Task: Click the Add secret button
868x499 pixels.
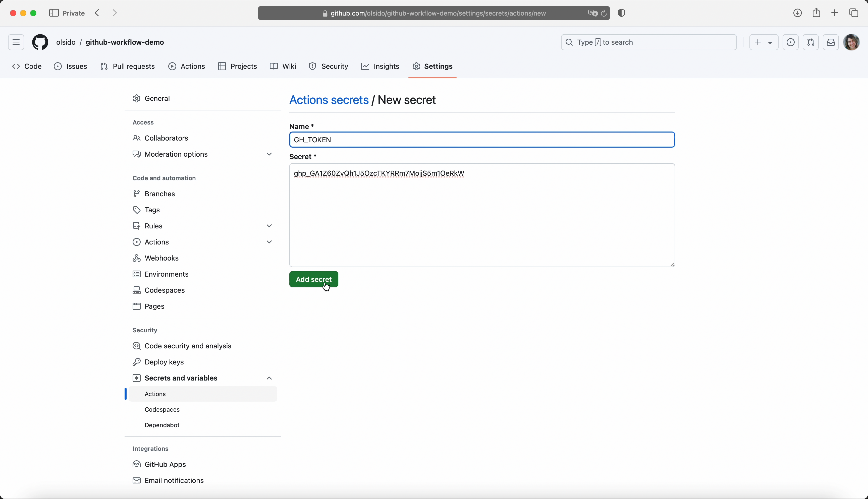Action: (x=313, y=279)
